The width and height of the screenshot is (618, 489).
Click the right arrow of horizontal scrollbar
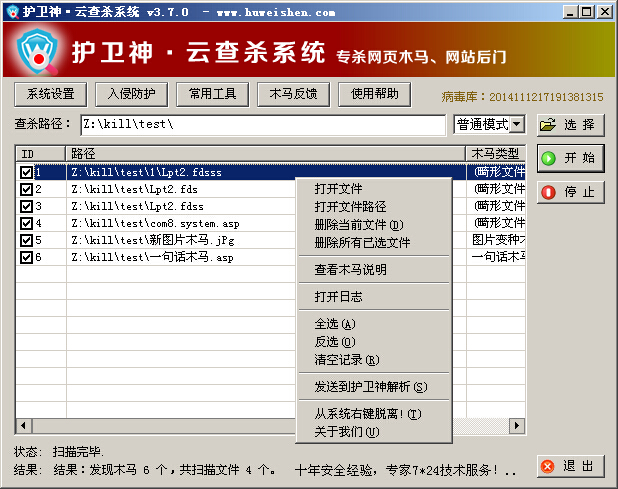(x=517, y=426)
